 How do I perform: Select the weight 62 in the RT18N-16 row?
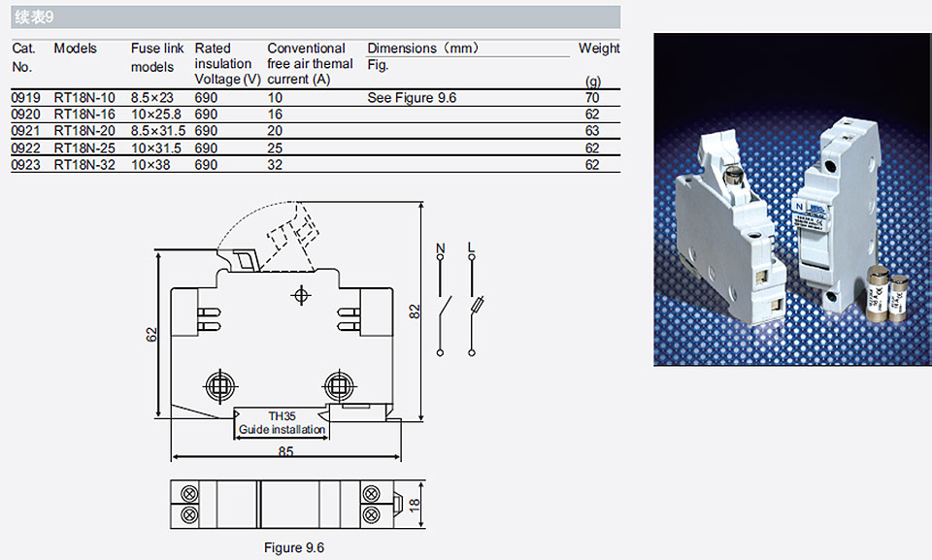592,115
